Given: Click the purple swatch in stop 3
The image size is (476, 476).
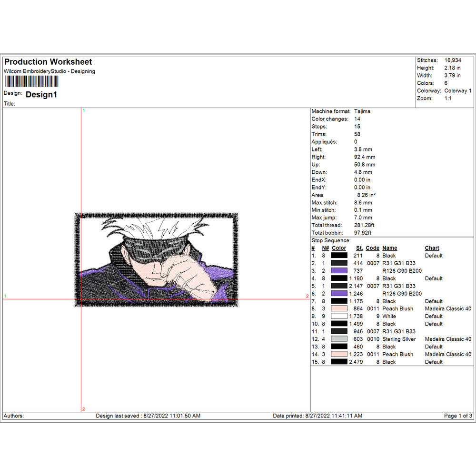Looking at the screenshot, I should [x=339, y=271].
